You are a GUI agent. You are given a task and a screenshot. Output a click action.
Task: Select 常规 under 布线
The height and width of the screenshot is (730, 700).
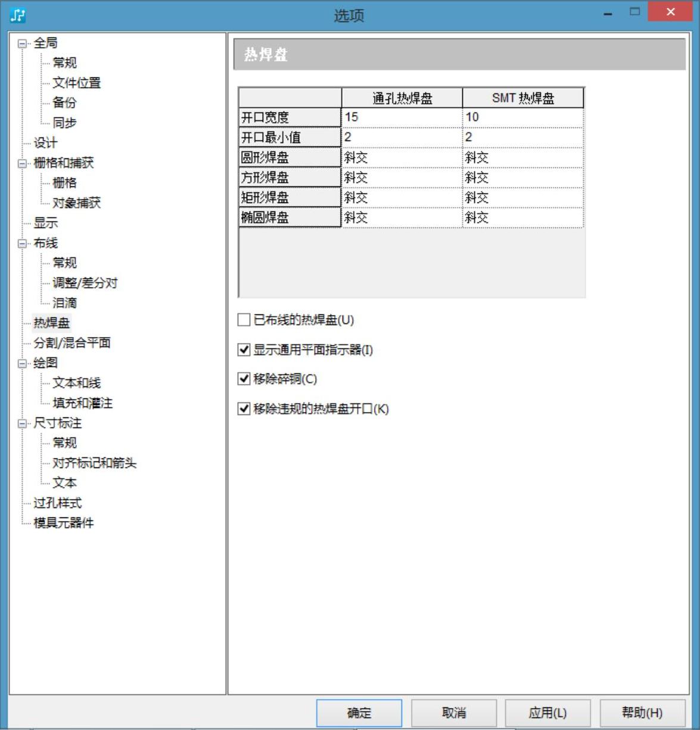coord(64,263)
